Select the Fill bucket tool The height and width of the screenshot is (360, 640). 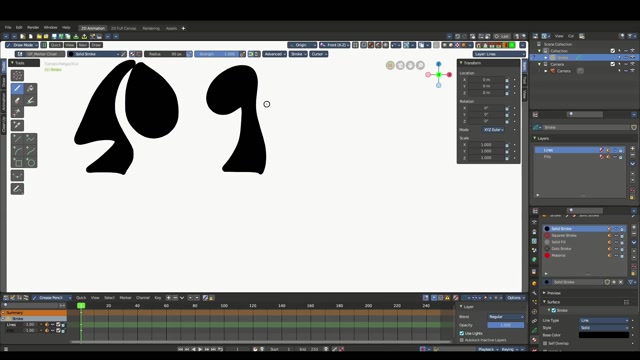coord(30,89)
